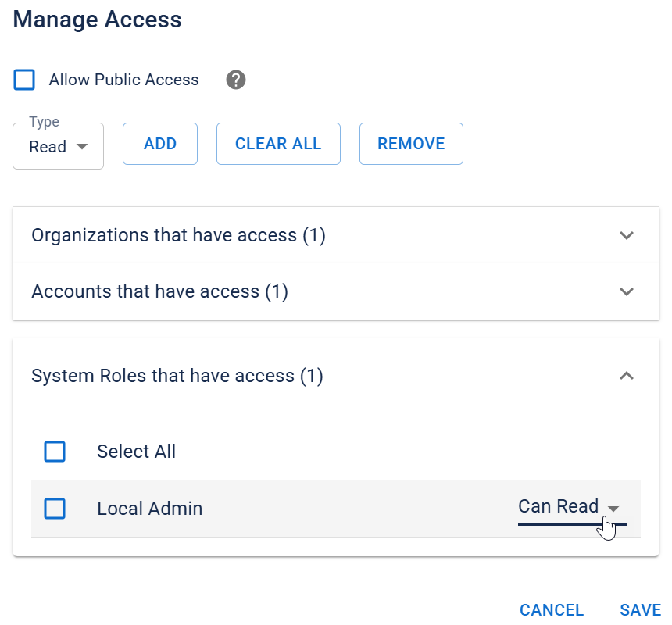Check the Select All checkbox
The image size is (672, 625).
point(55,452)
